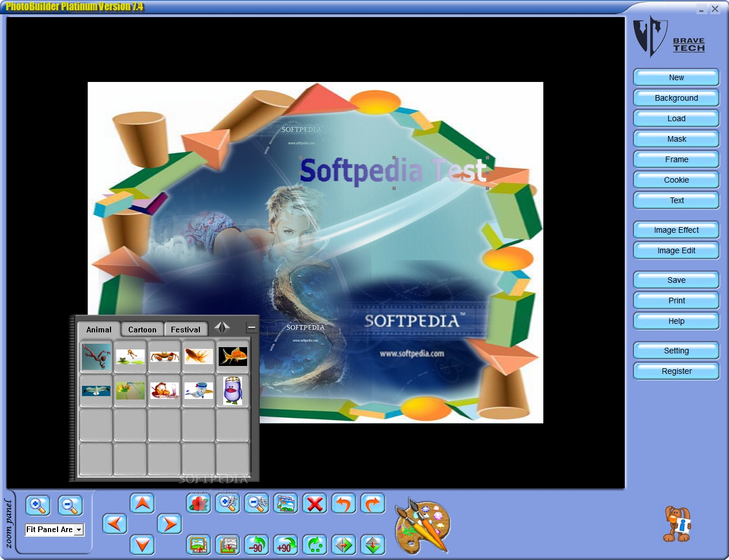Viewport: 729px width, 560px height.
Task: Select the jumping frog clipart thumbnail
Action: click(x=130, y=357)
